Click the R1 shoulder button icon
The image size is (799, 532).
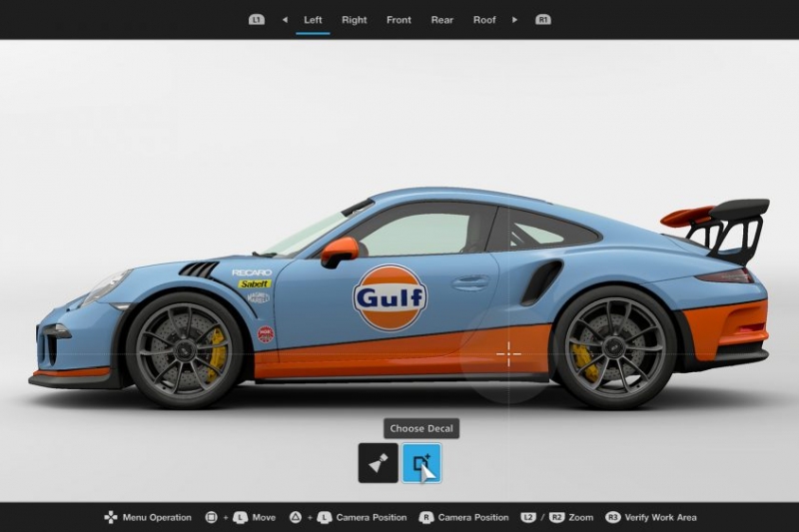542,19
